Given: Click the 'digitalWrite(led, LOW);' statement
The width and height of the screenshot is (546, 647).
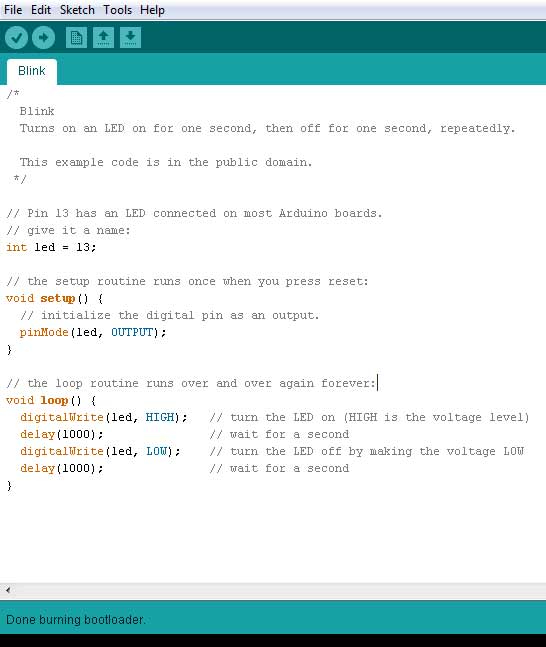Looking at the screenshot, I should coord(100,451).
